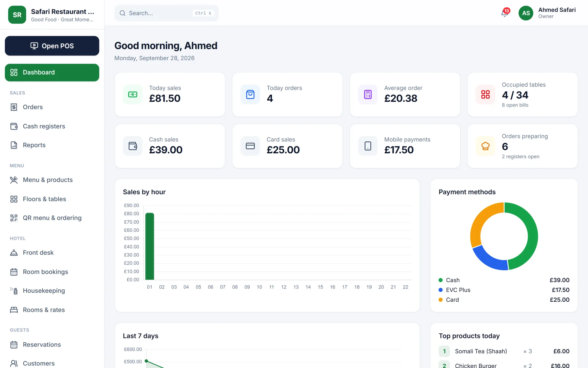Viewport: 588px width, 368px height.
Task: Click the Mobile payments phone icon
Action: coord(368,146)
